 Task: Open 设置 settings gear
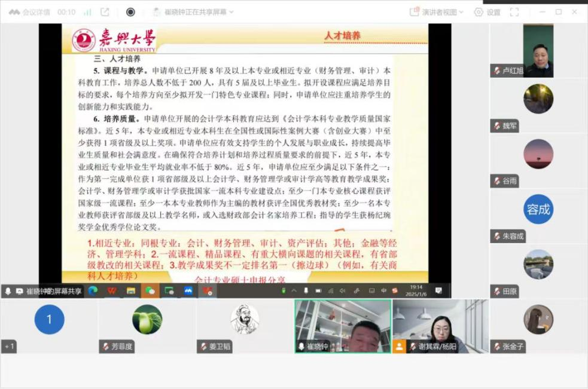tap(487, 12)
